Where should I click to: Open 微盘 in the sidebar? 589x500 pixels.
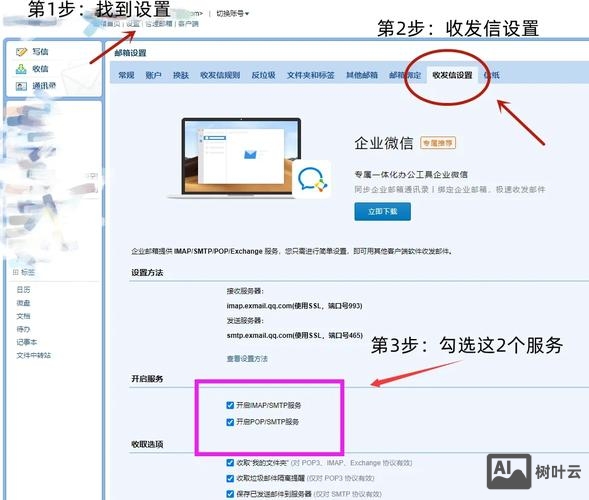[23, 303]
